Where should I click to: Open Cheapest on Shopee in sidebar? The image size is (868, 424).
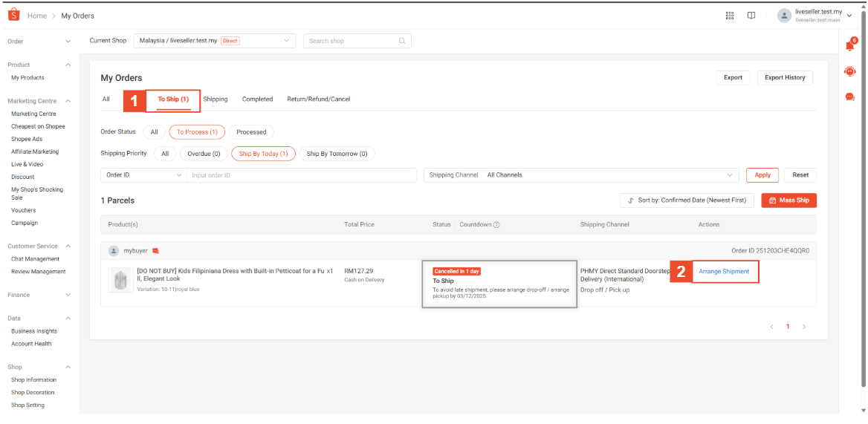click(38, 126)
